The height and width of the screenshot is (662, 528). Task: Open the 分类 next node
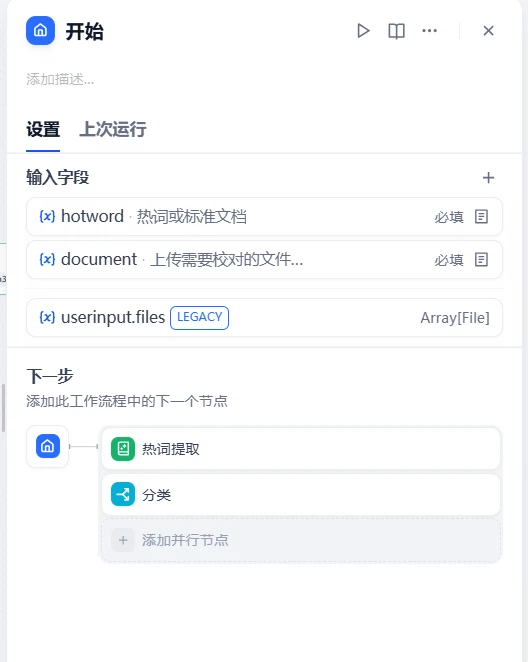(x=301, y=495)
